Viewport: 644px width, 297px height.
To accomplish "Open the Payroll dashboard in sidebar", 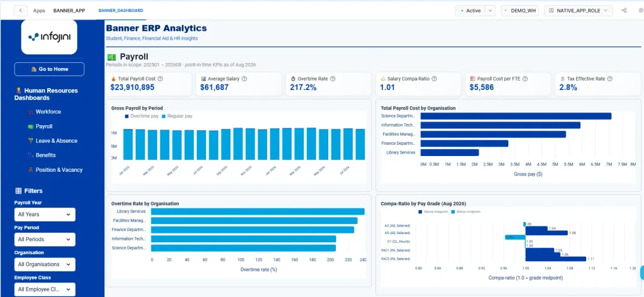I will [43, 126].
